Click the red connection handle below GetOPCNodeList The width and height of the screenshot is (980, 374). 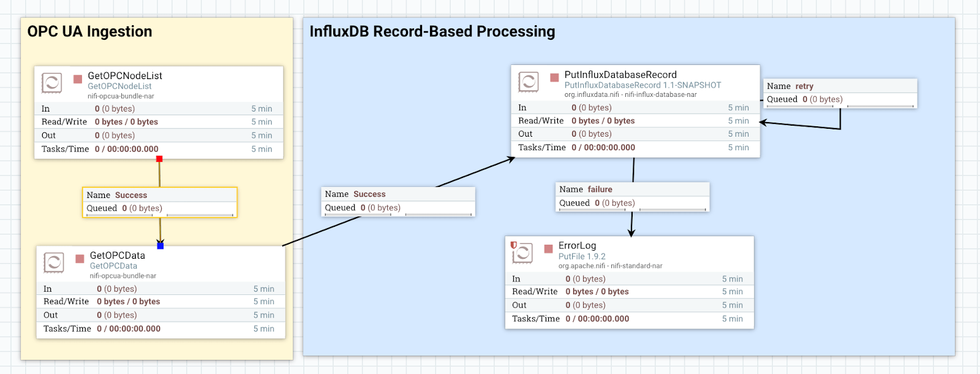click(159, 159)
